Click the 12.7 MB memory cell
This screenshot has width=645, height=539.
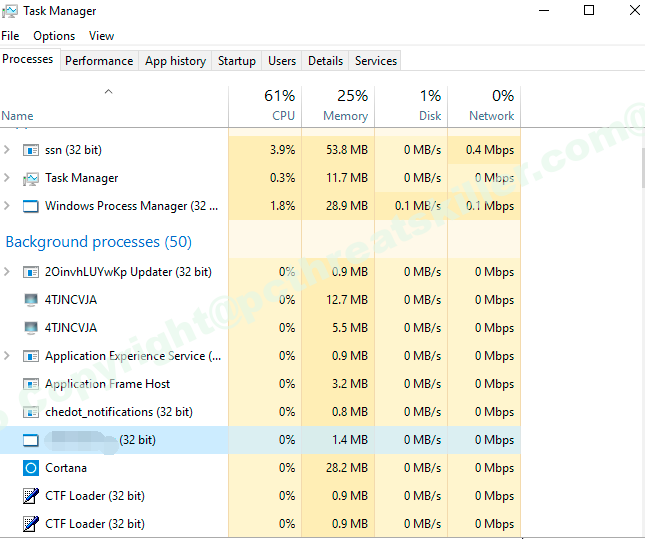pyautogui.click(x=338, y=300)
